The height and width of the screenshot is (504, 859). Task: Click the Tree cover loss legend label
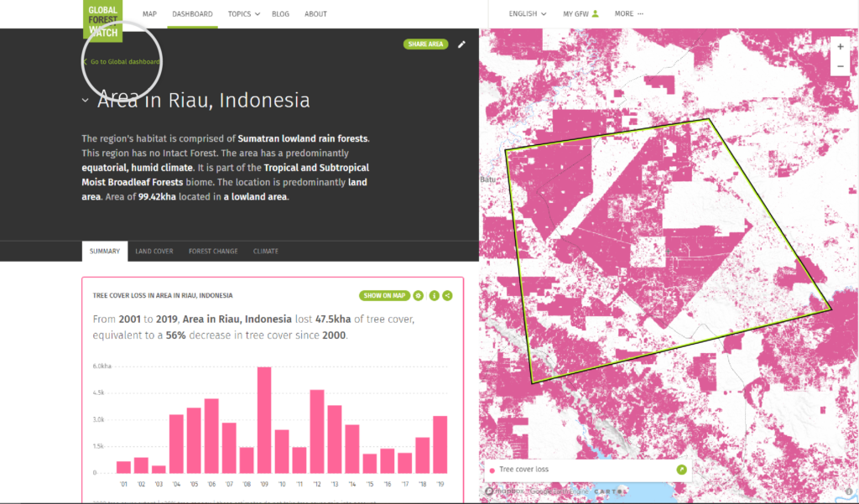(523, 470)
